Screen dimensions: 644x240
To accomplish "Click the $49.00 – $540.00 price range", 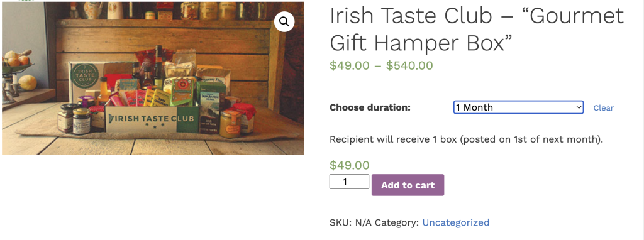I will (381, 65).
